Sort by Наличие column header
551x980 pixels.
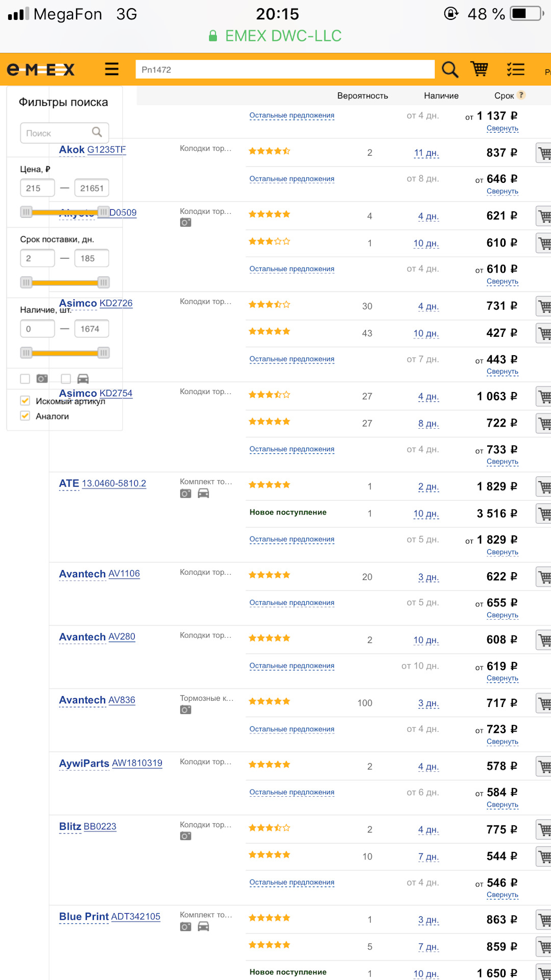pos(441,95)
